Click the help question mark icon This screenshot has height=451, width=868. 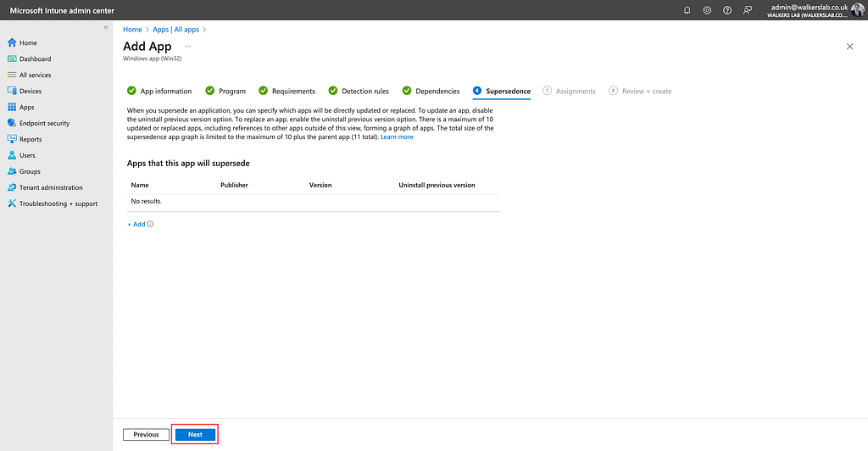(x=727, y=10)
